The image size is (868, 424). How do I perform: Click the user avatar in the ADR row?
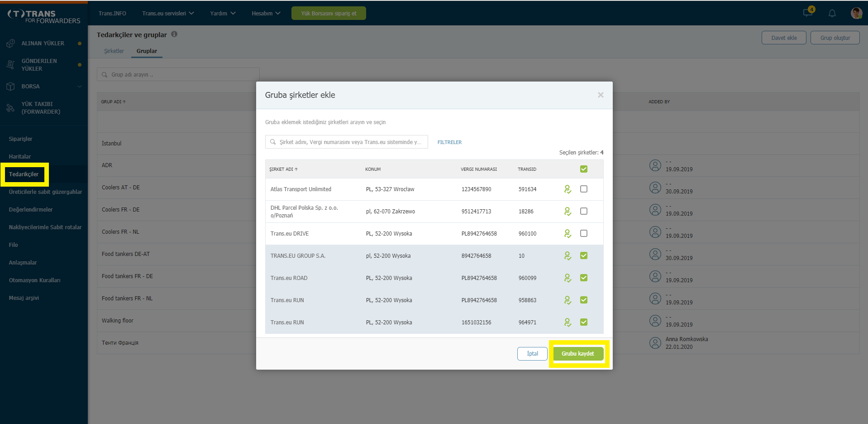(x=655, y=165)
